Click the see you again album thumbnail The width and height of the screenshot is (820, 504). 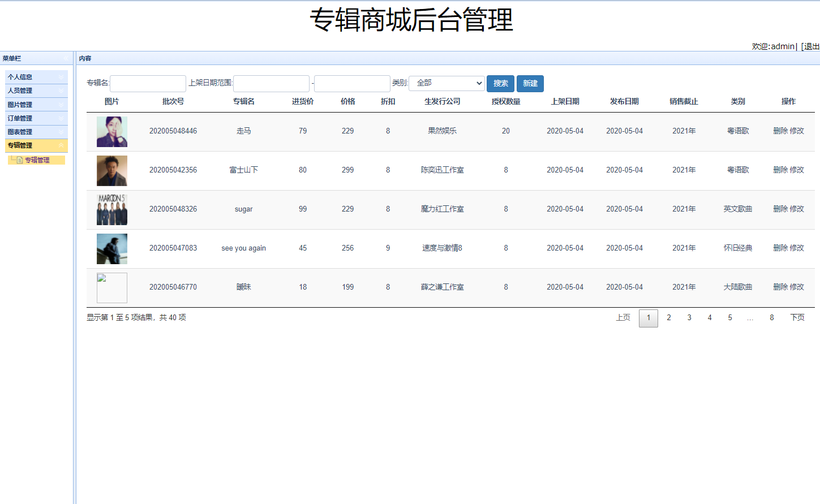tap(111, 248)
